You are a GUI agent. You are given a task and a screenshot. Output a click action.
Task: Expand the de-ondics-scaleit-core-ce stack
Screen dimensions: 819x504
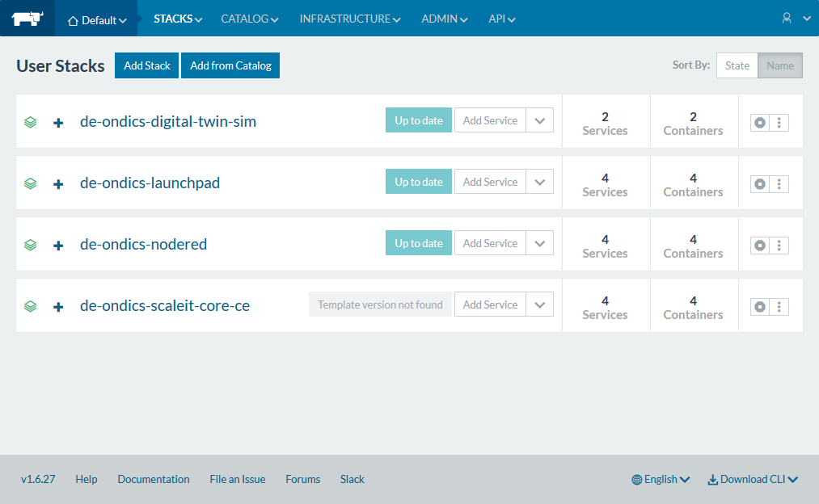pos(58,307)
